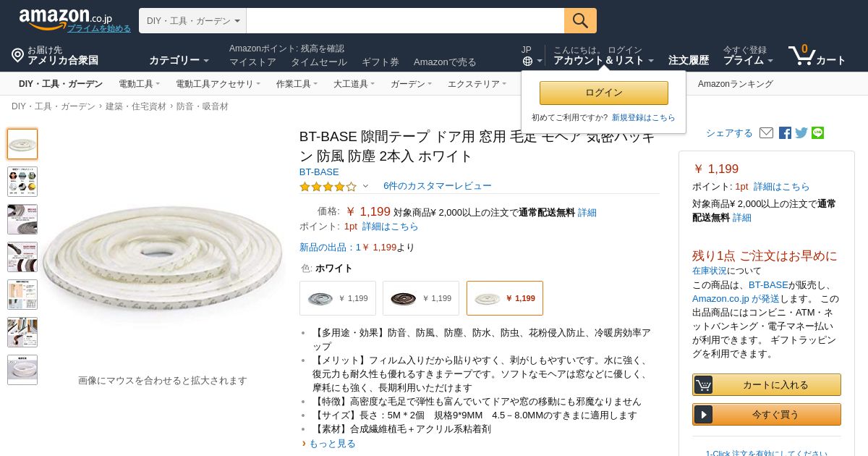Open the 6件のカスタマーレビュー link
This screenshot has height=456, width=868.
[x=437, y=186]
